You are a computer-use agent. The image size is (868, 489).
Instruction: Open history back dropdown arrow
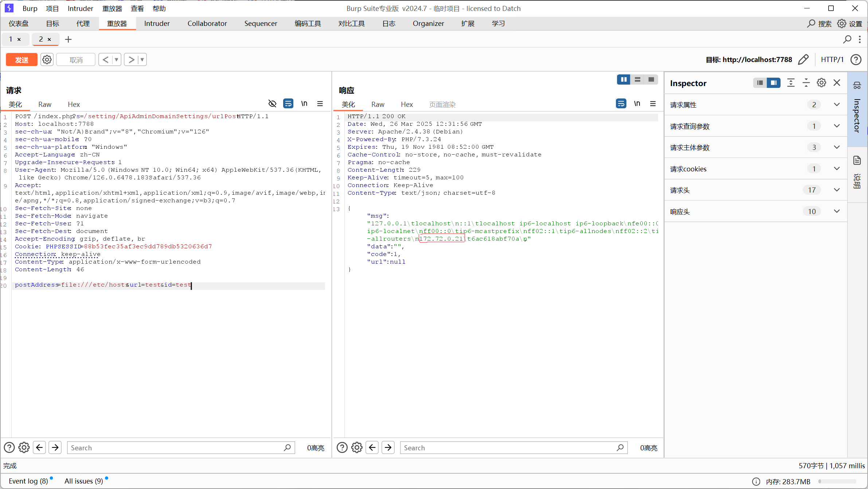[116, 59]
